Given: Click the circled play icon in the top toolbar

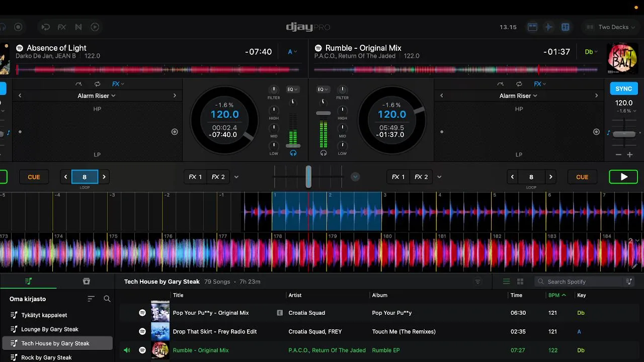Looking at the screenshot, I should point(95,27).
